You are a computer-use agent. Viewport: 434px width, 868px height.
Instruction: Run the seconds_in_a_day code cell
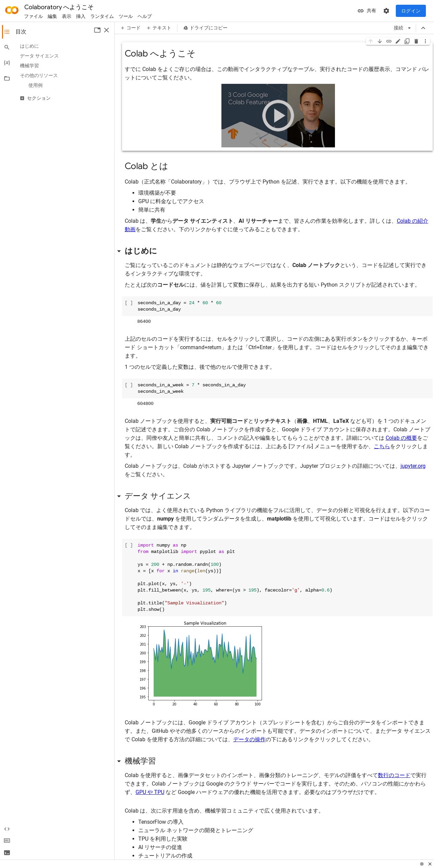129,303
